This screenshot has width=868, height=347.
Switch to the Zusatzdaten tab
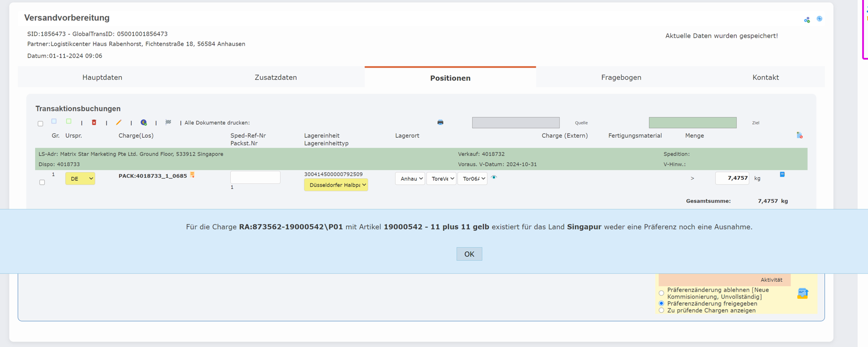276,77
